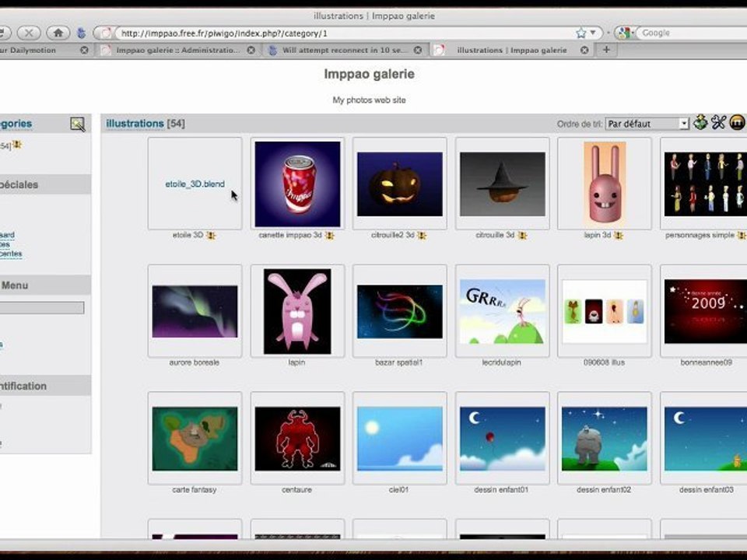This screenshot has height=560, width=747.
Task: Click the categories heading link in sidebar
Action: (16, 124)
